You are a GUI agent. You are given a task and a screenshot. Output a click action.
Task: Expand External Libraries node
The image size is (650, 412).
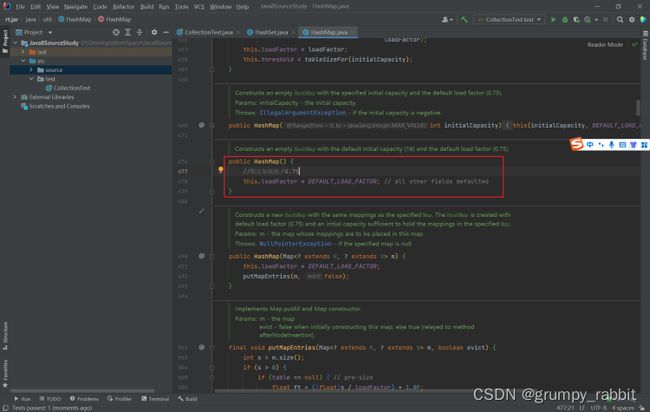pyautogui.click(x=15, y=97)
